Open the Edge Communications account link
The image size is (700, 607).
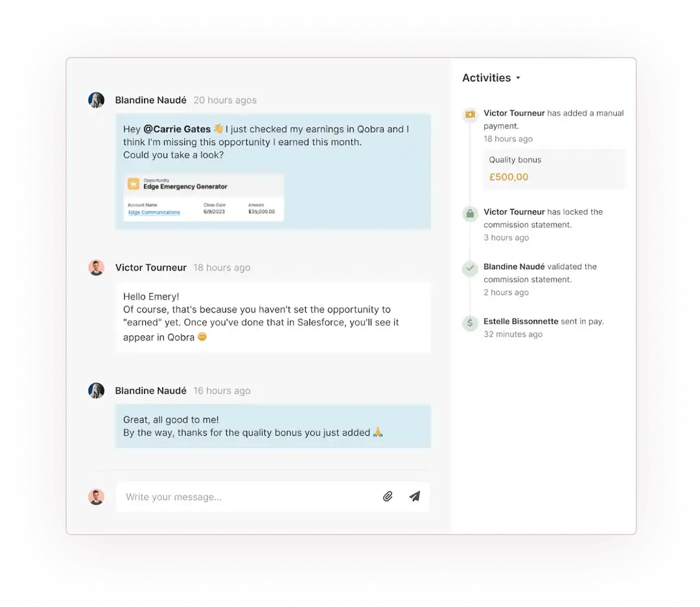[x=154, y=212]
